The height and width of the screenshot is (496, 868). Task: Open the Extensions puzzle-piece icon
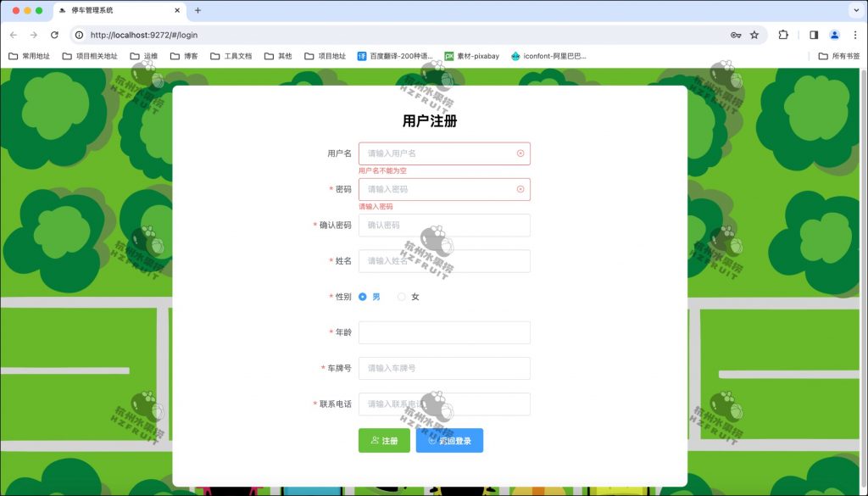[x=782, y=36]
